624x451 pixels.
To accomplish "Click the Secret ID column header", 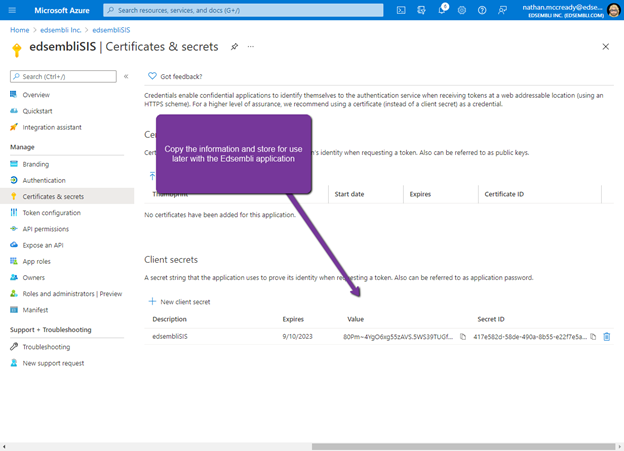I will click(x=491, y=319).
